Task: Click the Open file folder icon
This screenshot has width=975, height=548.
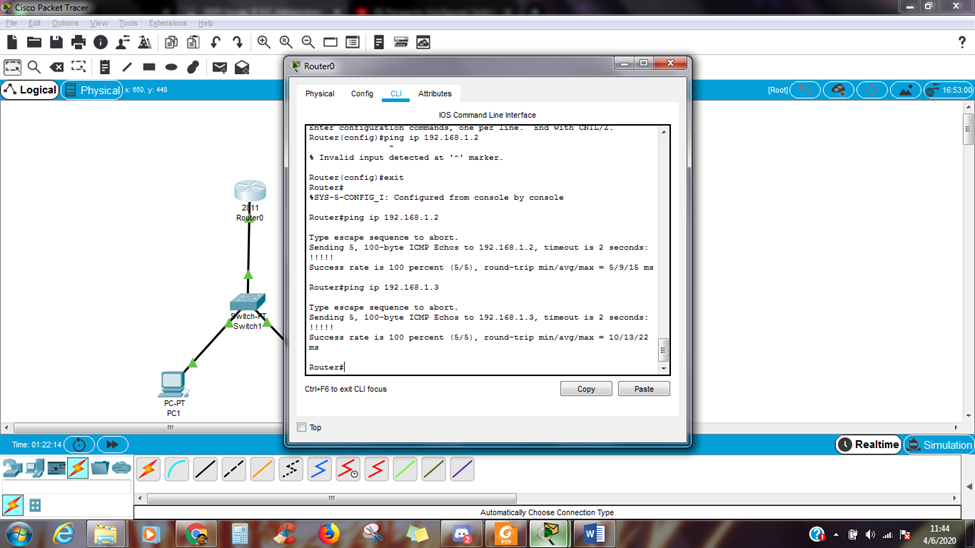Action: tap(34, 42)
